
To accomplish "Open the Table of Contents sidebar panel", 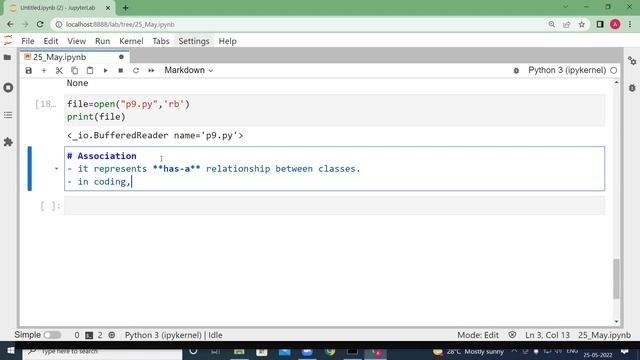I will pos(8,115).
